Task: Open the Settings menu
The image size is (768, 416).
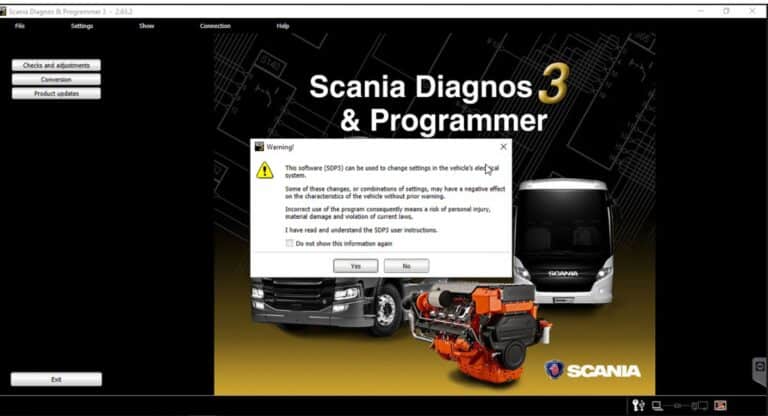Action: 82,26
